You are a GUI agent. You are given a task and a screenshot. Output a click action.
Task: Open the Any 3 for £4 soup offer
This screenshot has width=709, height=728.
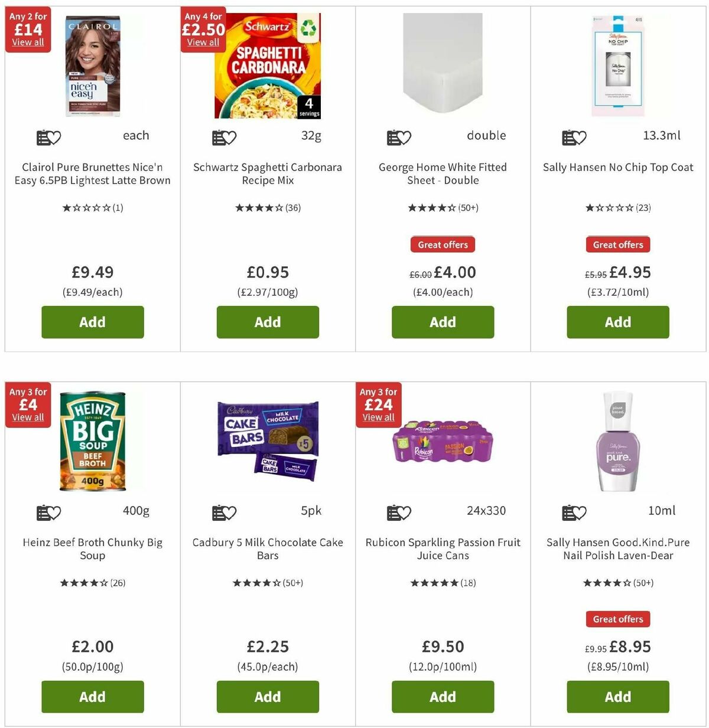click(x=28, y=417)
